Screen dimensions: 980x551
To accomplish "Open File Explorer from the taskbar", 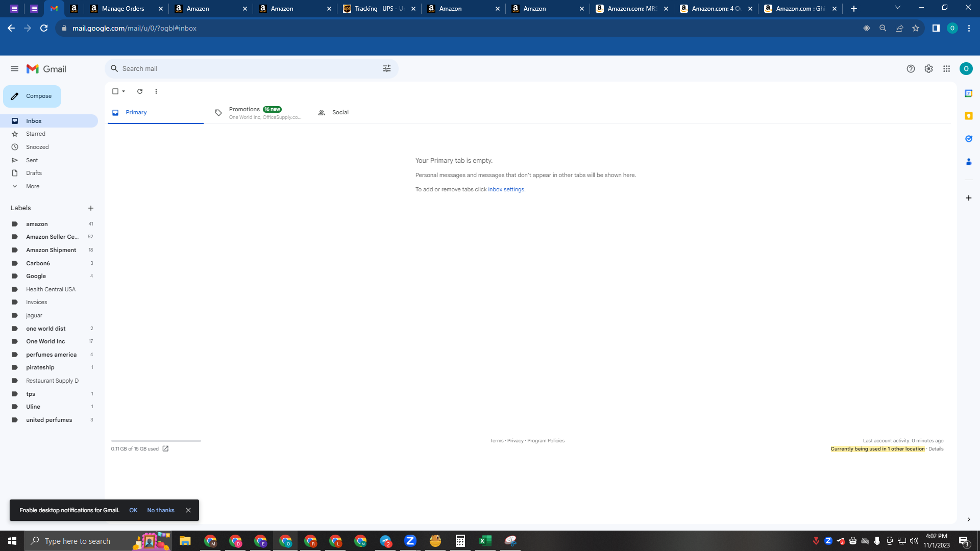I will pyautogui.click(x=185, y=541).
